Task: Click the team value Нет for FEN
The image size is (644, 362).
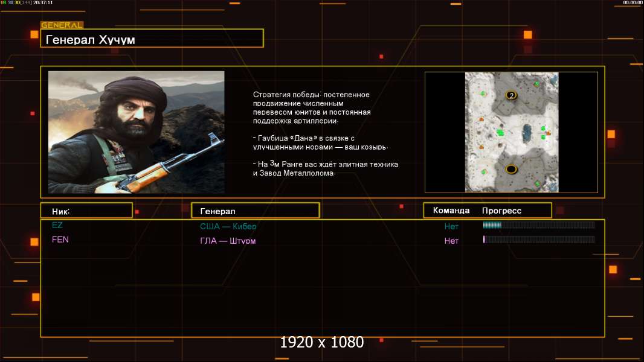Action: click(x=451, y=241)
